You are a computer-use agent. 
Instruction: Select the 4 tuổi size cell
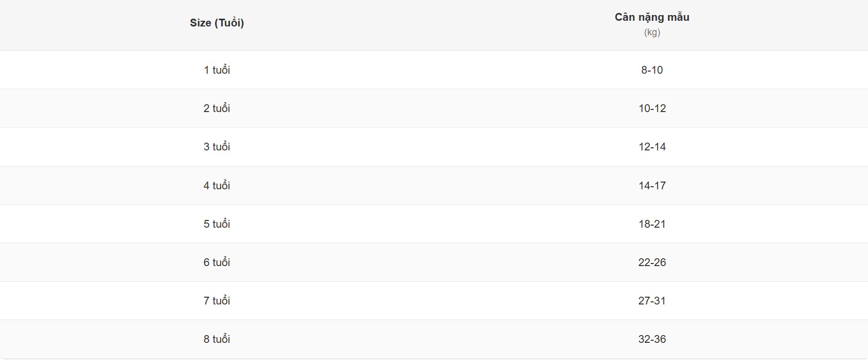pos(217,186)
